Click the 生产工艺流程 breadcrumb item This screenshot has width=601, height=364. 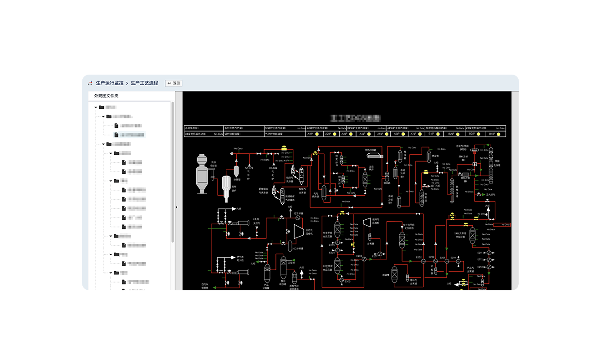144,83
